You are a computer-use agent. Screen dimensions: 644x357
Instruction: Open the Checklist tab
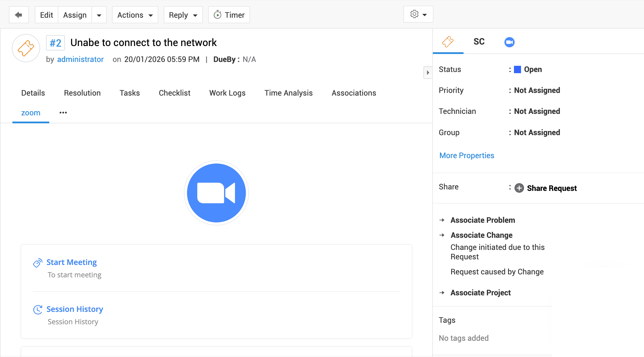click(x=175, y=93)
